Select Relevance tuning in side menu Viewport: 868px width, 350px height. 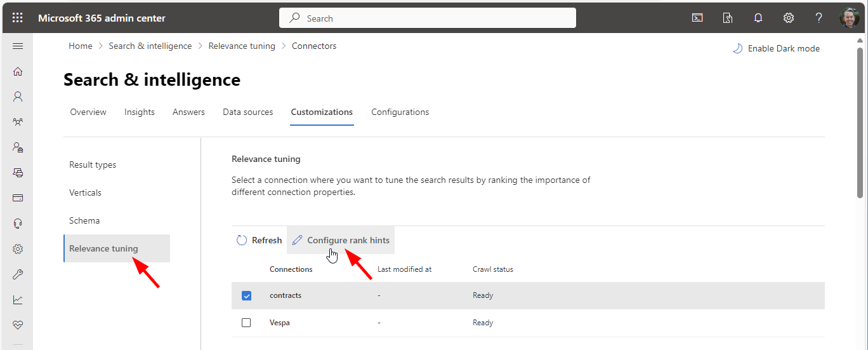pos(117,248)
